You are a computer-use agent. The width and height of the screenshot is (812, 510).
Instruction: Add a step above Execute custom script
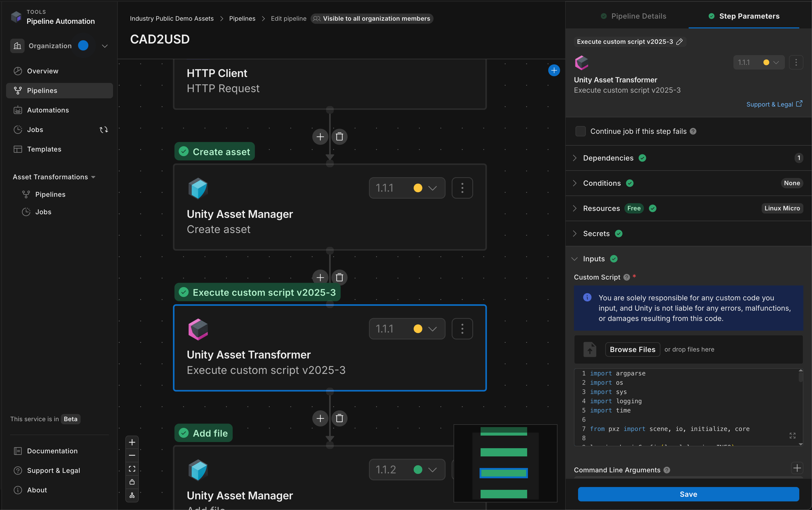(x=320, y=277)
